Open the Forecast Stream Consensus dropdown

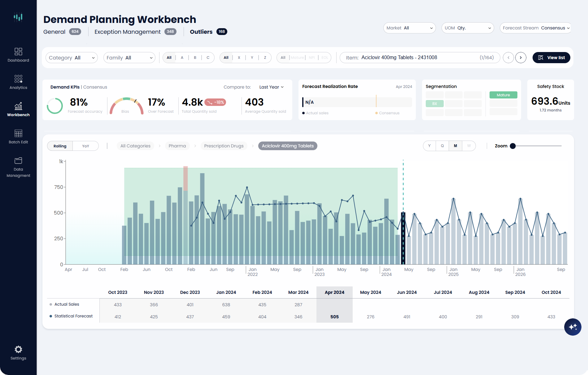(536, 28)
